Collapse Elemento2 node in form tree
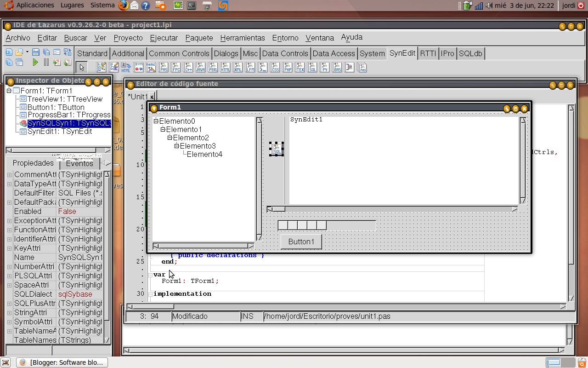Image resolution: width=588 pixels, height=368 pixels. click(x=170, y=138)
